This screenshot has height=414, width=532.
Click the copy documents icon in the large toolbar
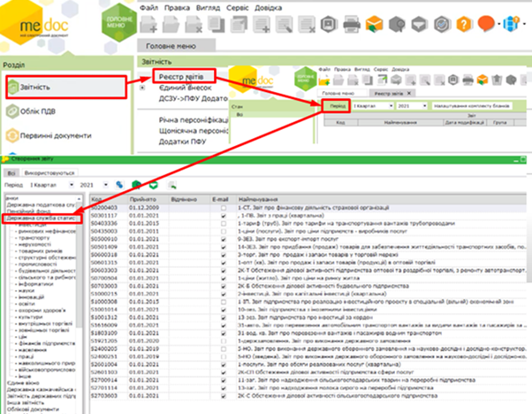[217, 25]
